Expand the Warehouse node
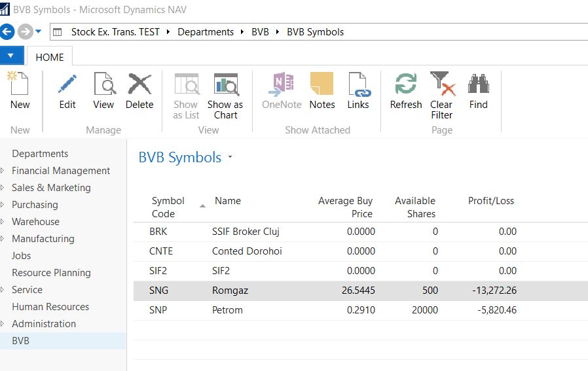 pos(3,221)
